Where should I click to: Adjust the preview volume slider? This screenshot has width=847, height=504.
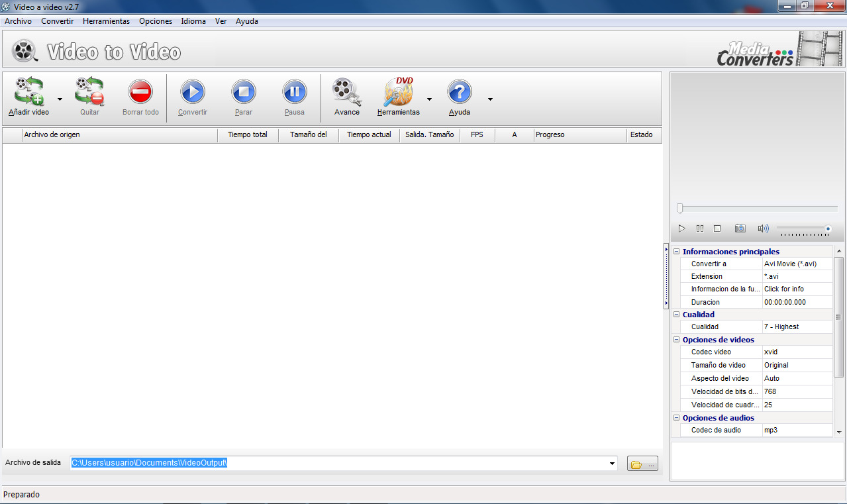tap(804, 229)
